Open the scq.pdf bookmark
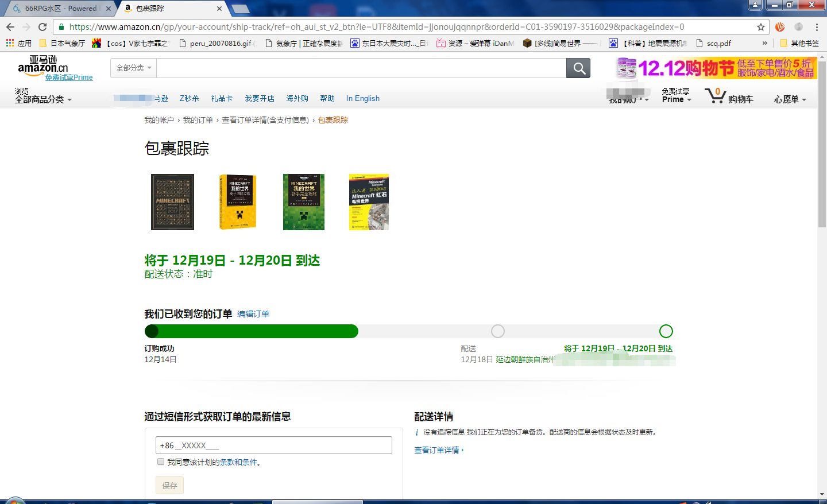The width and height of the screenshot is (827, 504). [714, 43]
